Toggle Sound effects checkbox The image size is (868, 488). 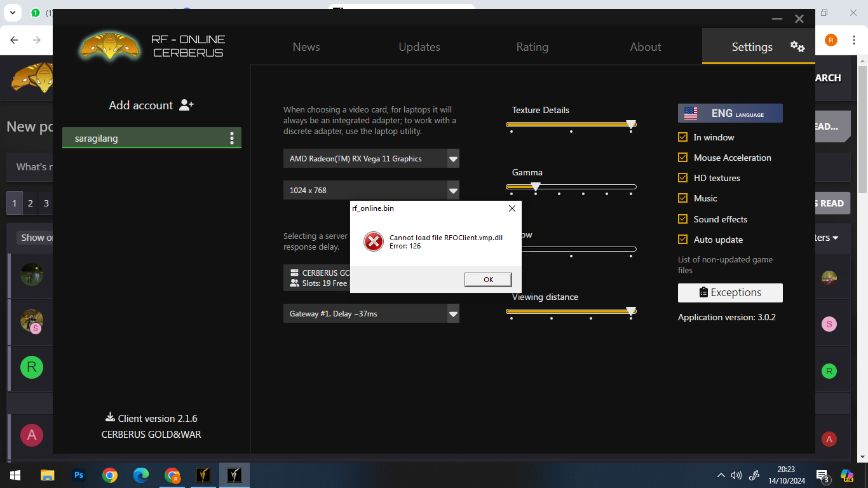coord(683,219)
